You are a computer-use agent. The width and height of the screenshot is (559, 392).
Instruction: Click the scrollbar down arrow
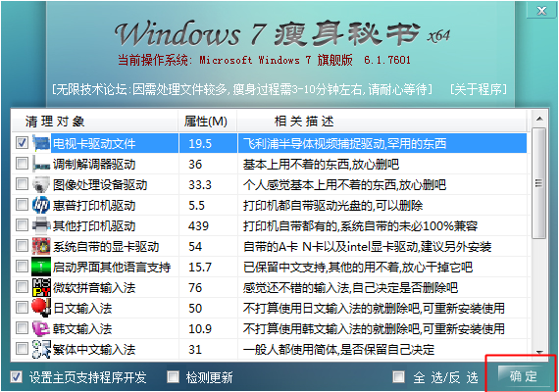[539, 353]
